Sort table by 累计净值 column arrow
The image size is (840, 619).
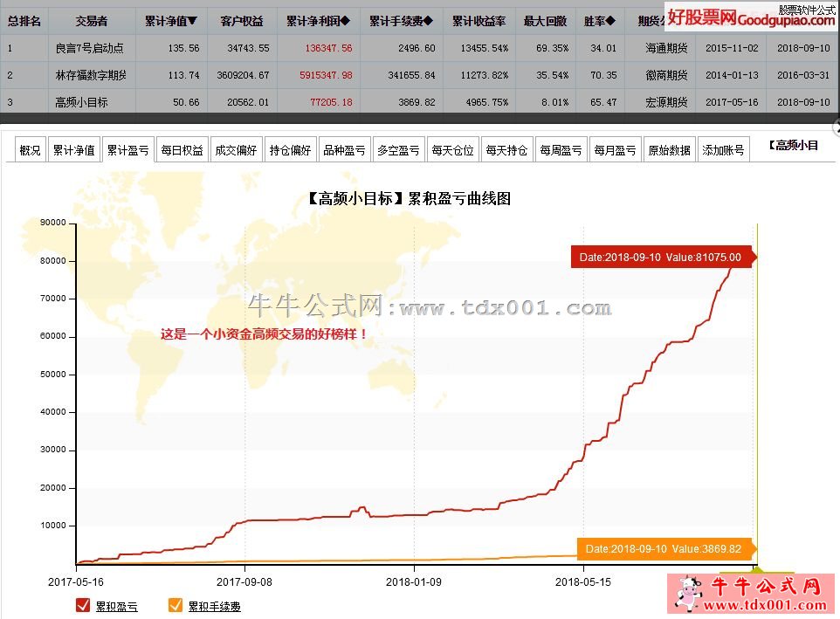click(x=192, y=21)
